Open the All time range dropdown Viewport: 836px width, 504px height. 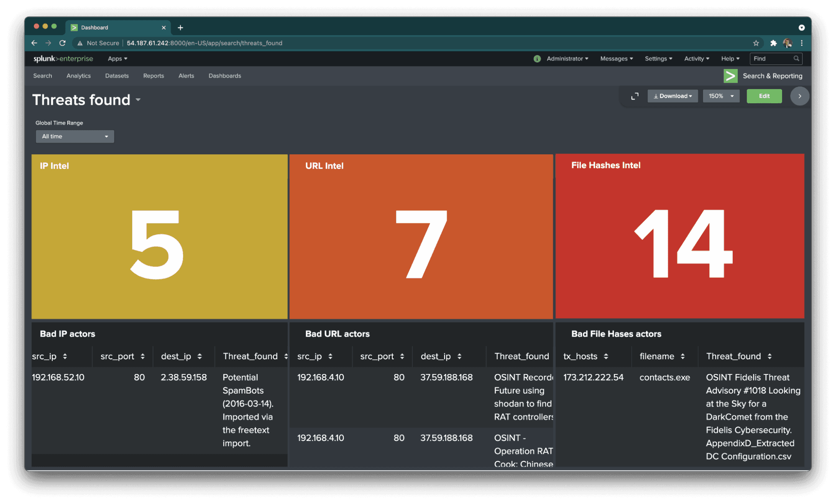point(75,136)
